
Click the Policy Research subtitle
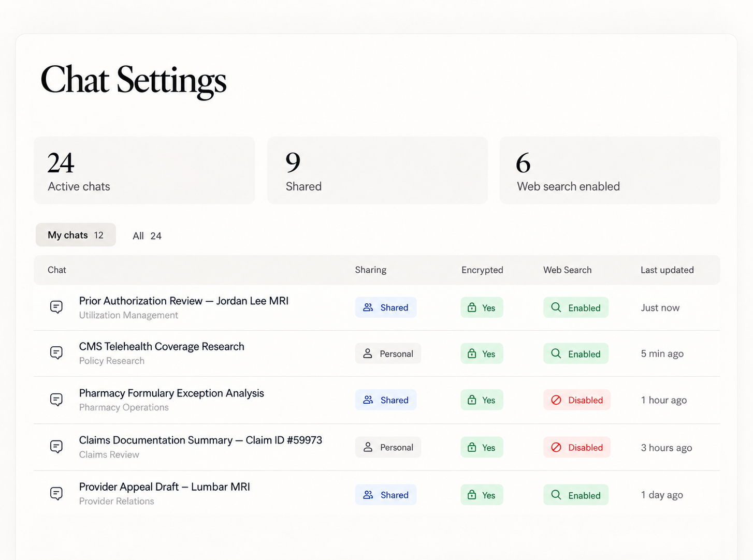(x=112, y=361)
